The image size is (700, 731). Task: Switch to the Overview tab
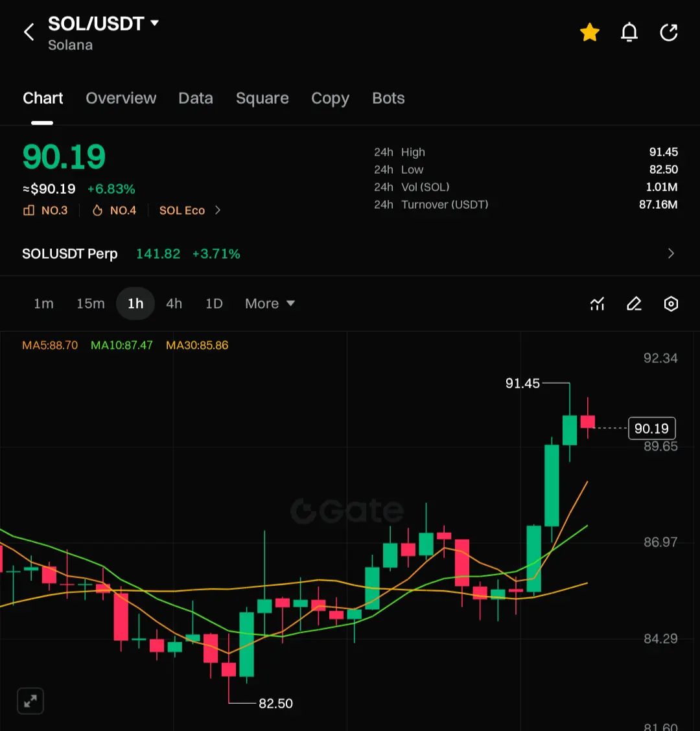(121, 98)
